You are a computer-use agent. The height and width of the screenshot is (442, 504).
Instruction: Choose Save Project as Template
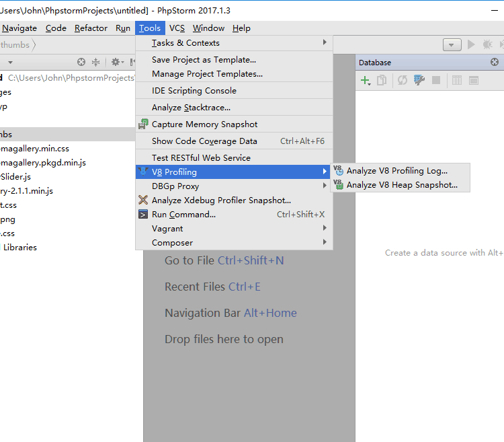(234, 60)
